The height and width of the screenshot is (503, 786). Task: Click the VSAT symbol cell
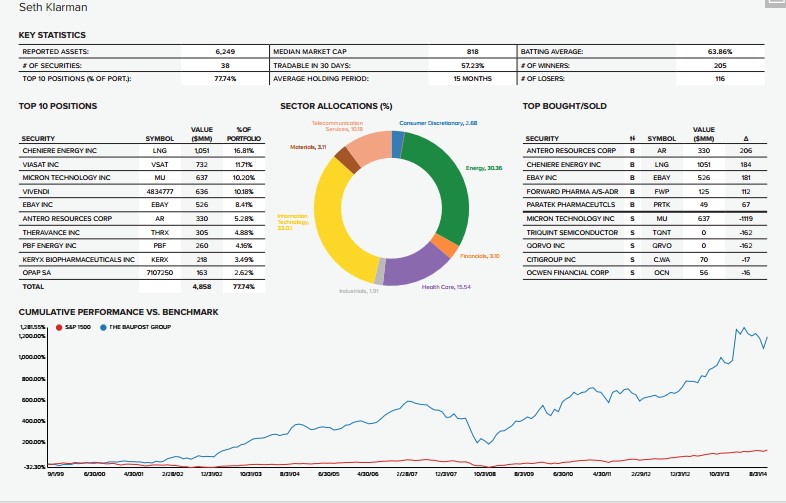[x=159, y=164]
